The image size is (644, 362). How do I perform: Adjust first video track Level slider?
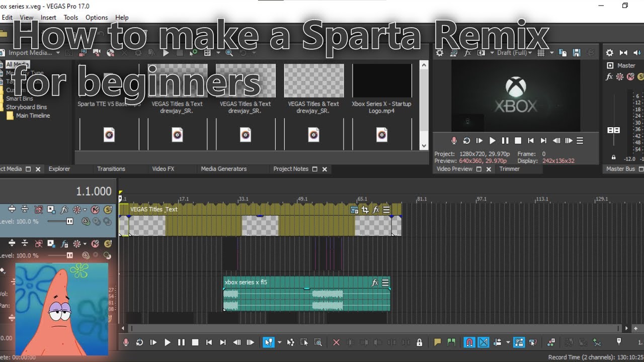point(70,221)
